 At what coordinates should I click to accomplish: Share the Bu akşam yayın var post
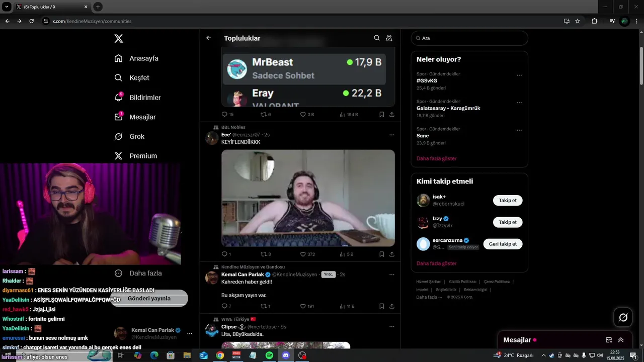tap(392, 306)
